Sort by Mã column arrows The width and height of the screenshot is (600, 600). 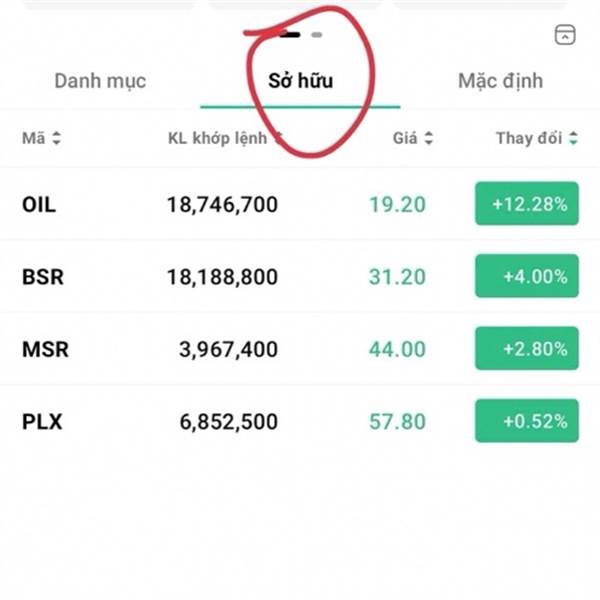[56, 139]
